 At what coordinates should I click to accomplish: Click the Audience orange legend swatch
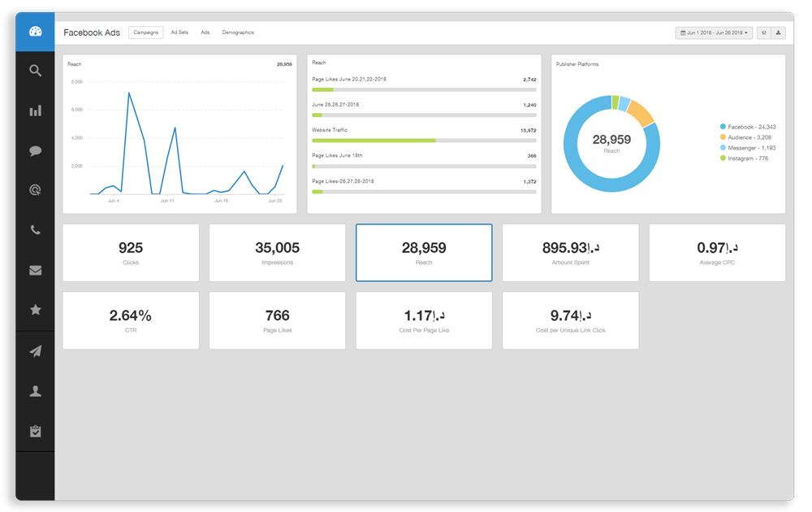[723, 137]
